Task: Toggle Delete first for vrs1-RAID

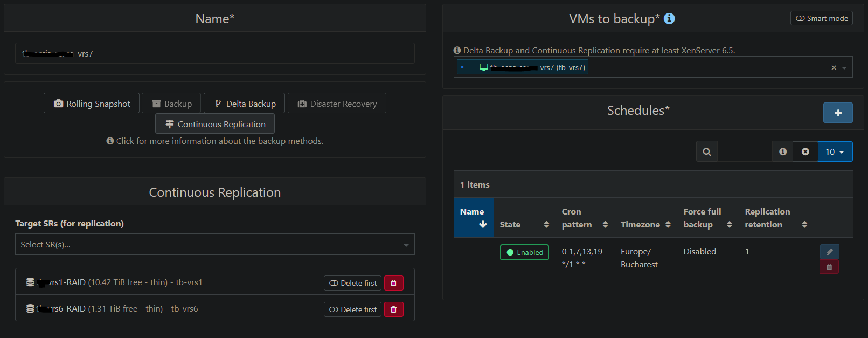Action: (353, 283)
